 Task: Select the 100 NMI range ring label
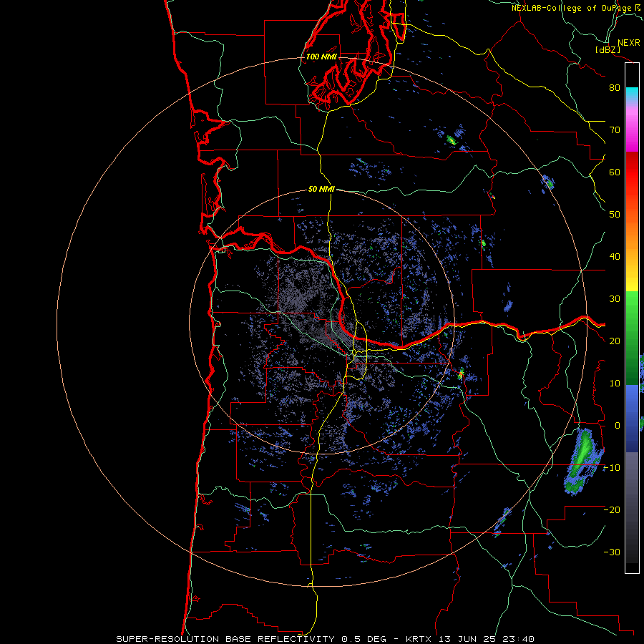(x=321, y=57)
